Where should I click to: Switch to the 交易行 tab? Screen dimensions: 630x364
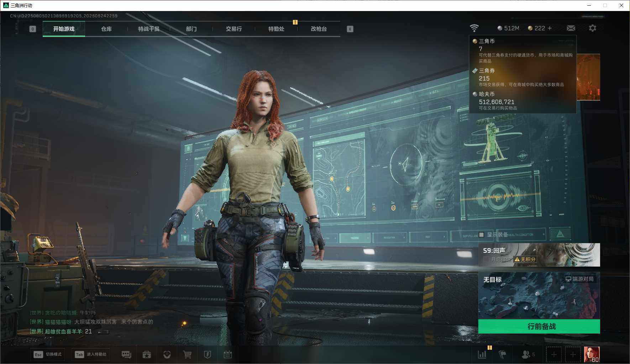234,29
